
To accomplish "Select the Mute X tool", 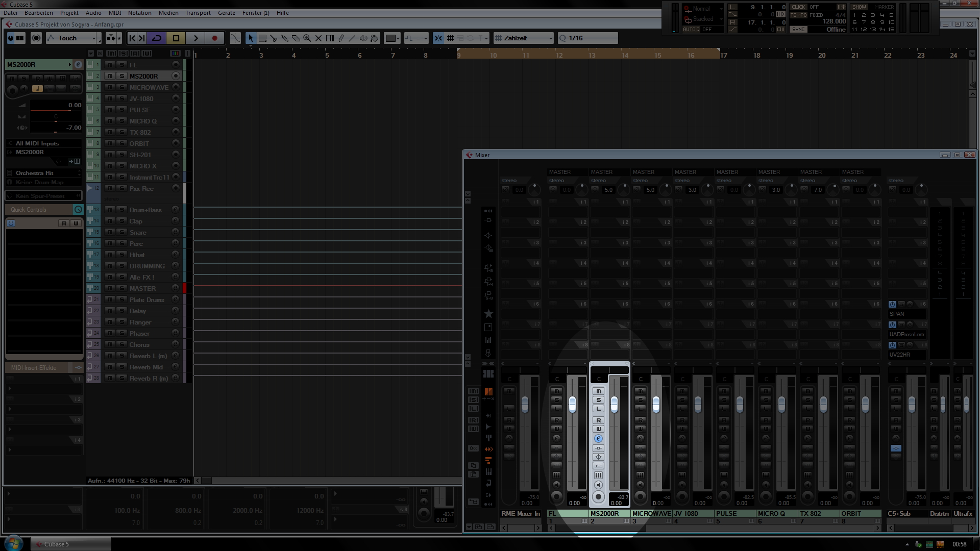I will [318, 38].
